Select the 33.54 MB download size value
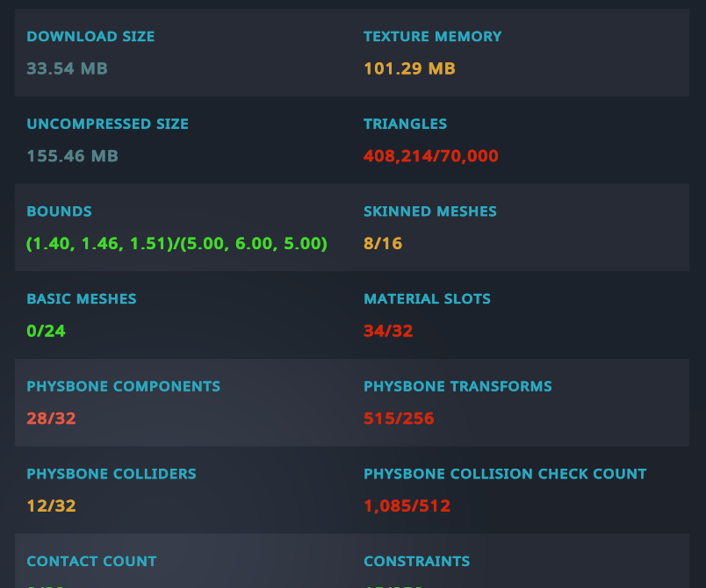Image resolution: width=706 pixels, height=588 pixels. (x=67, y=68)
